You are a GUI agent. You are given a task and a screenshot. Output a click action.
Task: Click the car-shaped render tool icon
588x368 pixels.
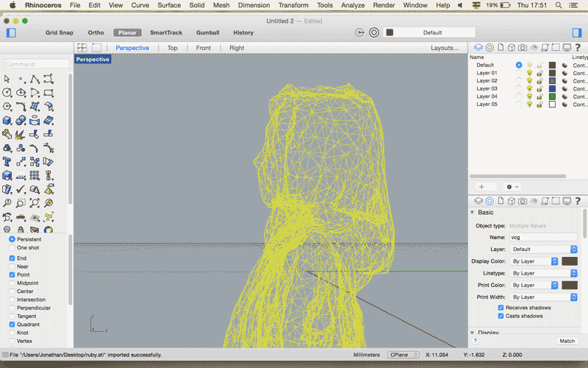[21, 217]
